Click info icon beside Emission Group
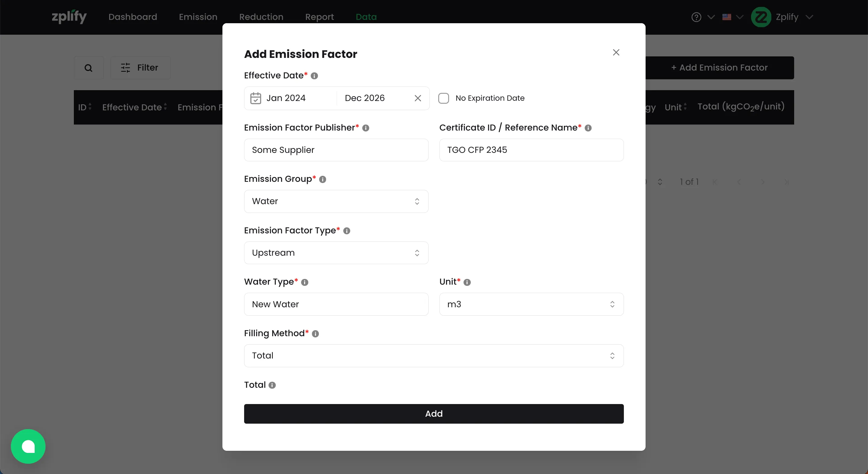The height and width of the screenshot is (474, 868). 322,179
